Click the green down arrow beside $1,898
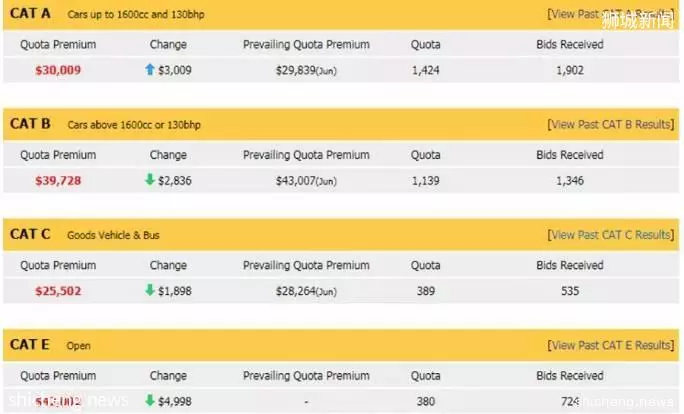The image size is (684, 414). coord(150,290)
